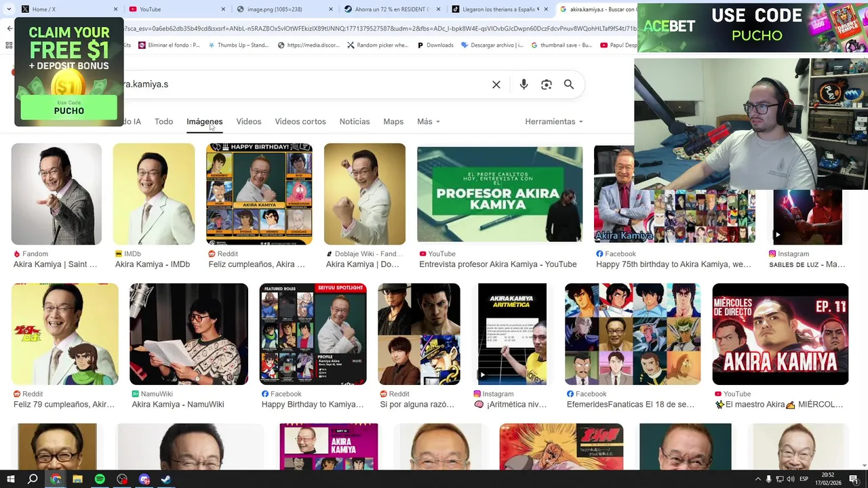Open the thumbnail save bookmark
The height and width of the screenshot is (488, 868).
pos(561,45)
